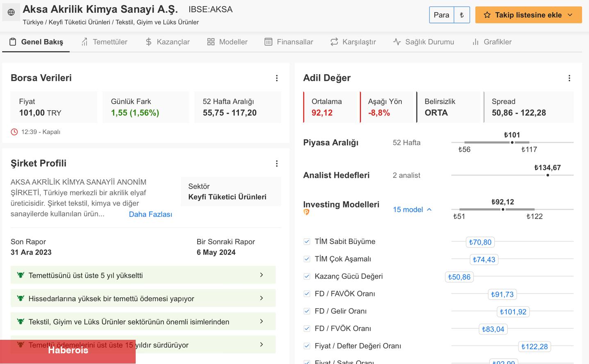Uncheck TİM Çok Aşamalı model
This screenshot has width=589, height=364.
tap(307, 259)
